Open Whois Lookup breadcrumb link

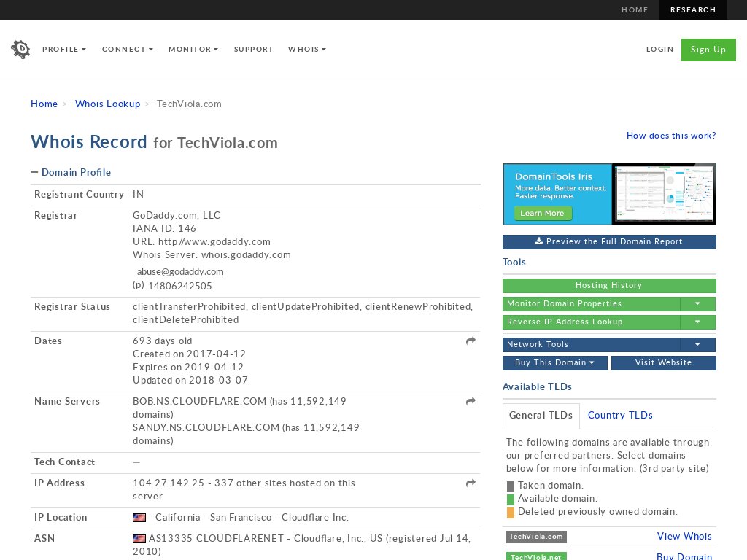pyautogui.click(x=108, y=104)
